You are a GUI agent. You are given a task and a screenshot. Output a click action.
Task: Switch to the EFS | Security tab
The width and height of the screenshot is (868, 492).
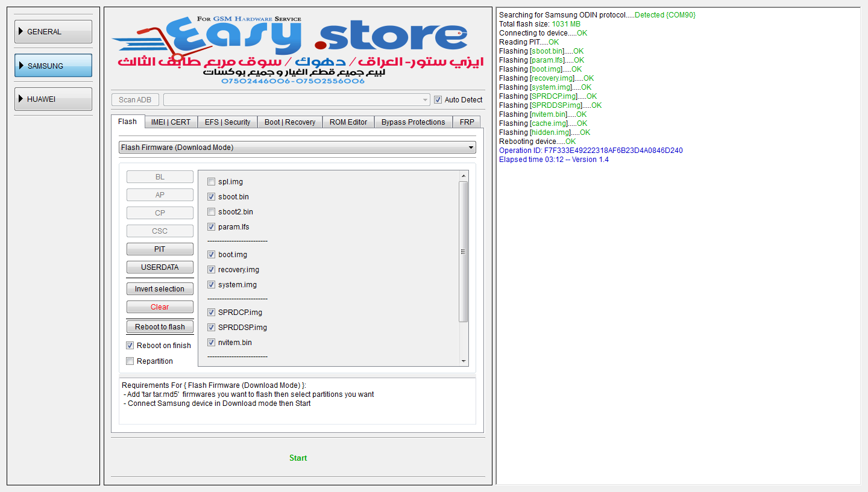click(x=227, y=122)
